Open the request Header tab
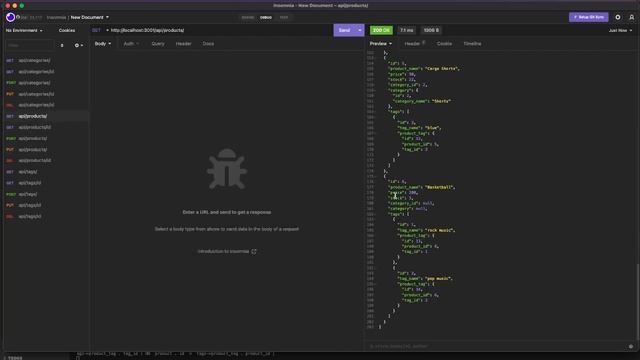The width and height of the screenshot is (640, 360). (x=184, y=44)
